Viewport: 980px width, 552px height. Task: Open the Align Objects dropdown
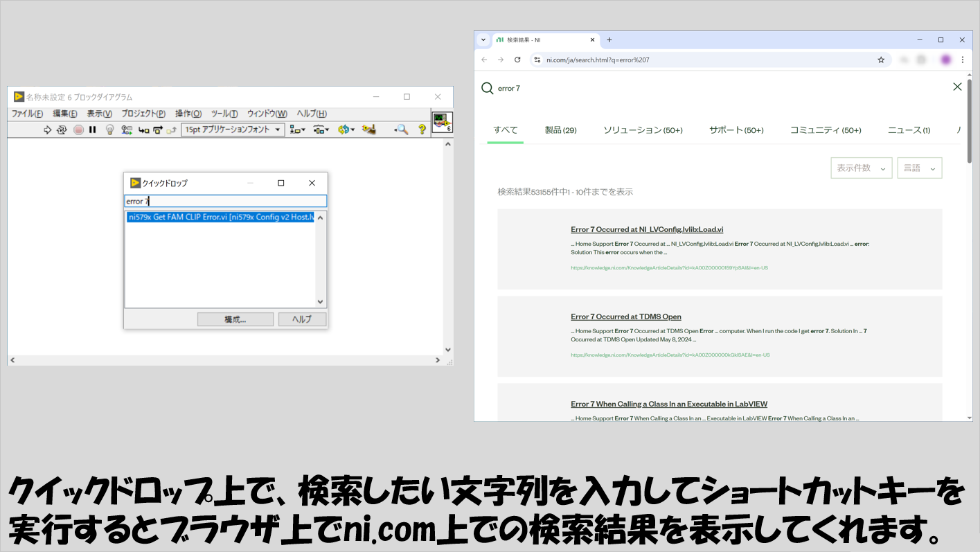298,130
